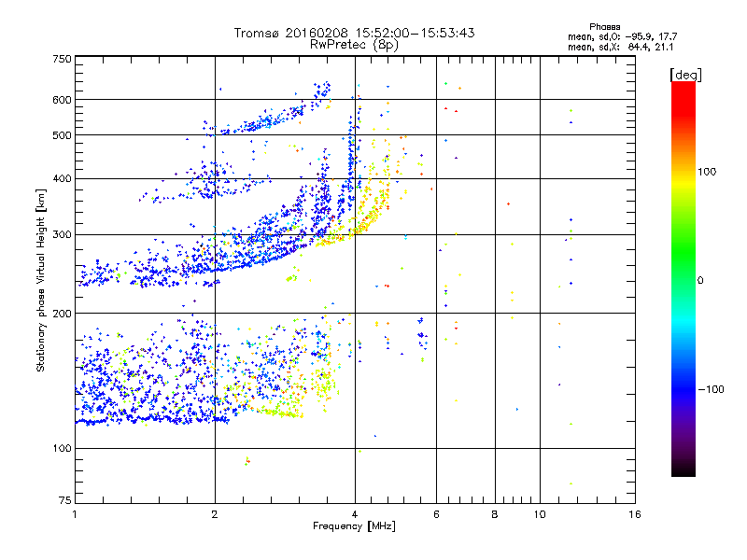
Task: Click the plot title 'Tromsø 20160208 15:52:00-15:53:43'
Action: pos(355,33)
